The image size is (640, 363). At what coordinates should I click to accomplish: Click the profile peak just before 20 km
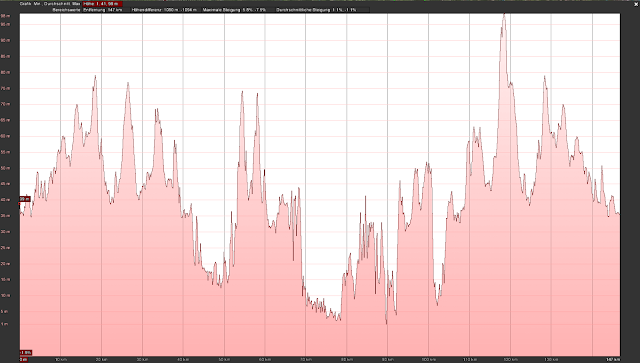96,76
